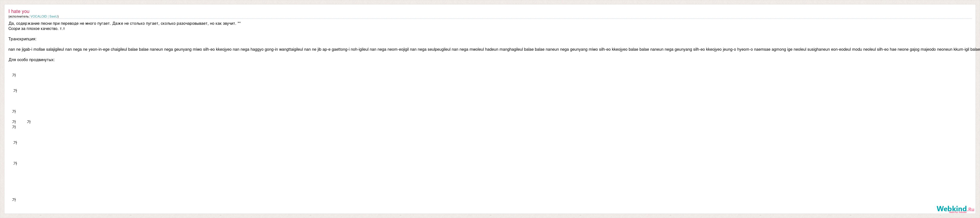980x218 pixels.
Task: Click the right-hand '가' in the paired row
Action: point(29,122)
